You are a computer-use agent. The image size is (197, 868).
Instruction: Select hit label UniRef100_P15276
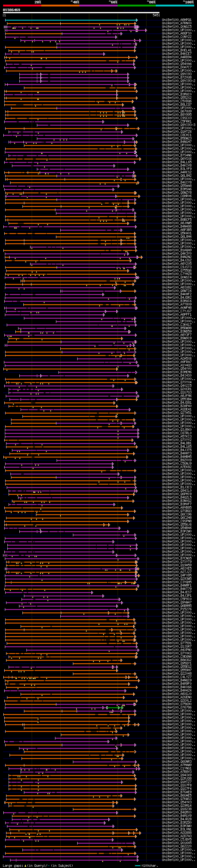(177, 609)
